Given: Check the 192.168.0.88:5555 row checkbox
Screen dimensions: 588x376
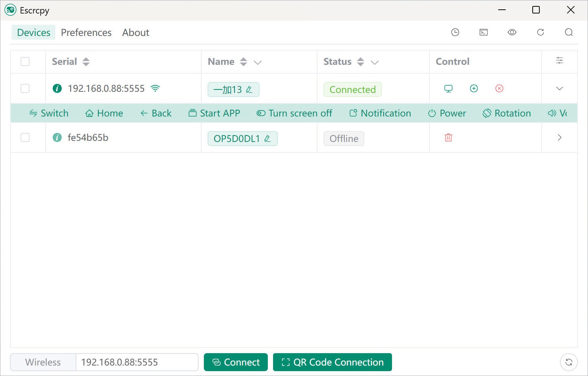Looking at the screenshot, I should (25, 88).
